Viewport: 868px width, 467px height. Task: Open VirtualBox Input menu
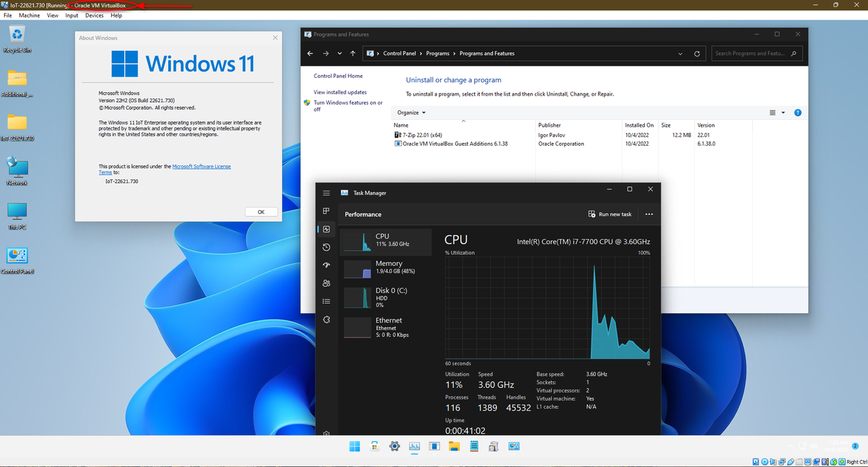point(72,15)
